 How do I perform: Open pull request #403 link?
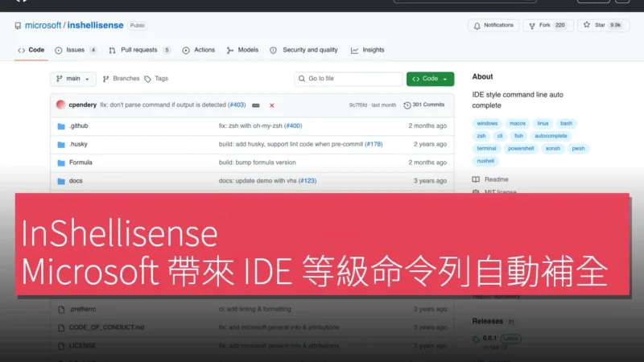[x=237, y=105]
